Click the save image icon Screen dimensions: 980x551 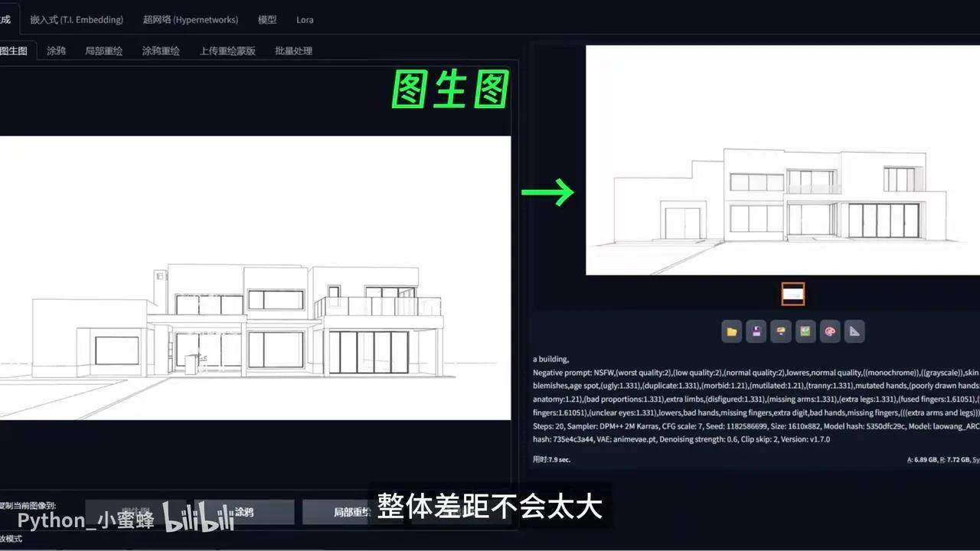(756, 331)
